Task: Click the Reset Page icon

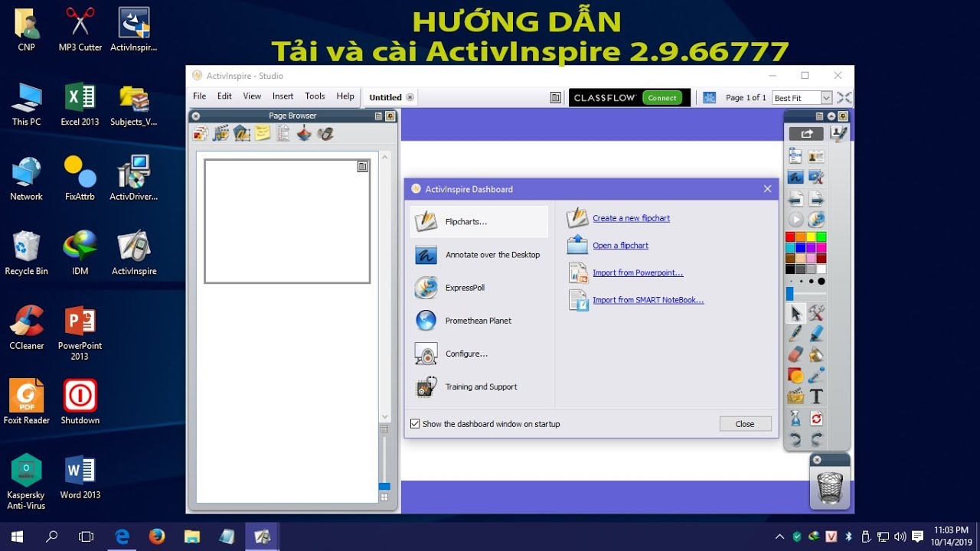Action: [x=817, y=418]
